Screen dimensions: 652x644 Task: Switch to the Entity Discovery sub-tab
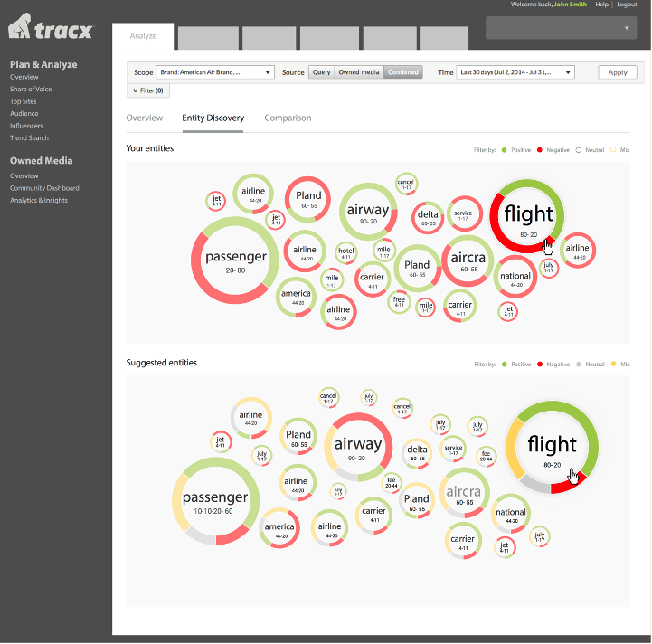click(x=213, y=118)
